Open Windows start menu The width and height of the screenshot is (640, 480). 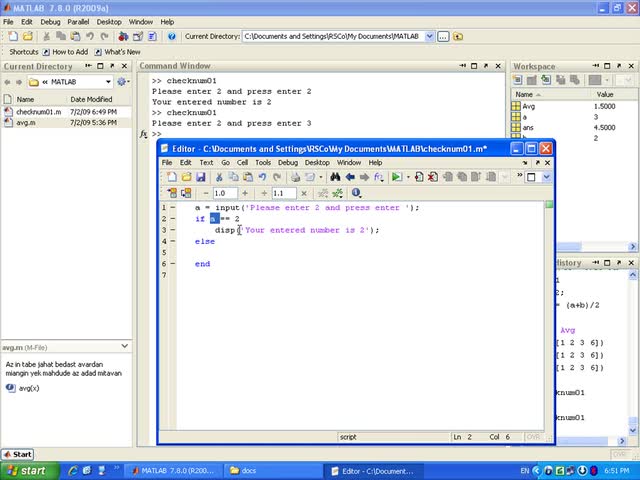tap(29, 471)
